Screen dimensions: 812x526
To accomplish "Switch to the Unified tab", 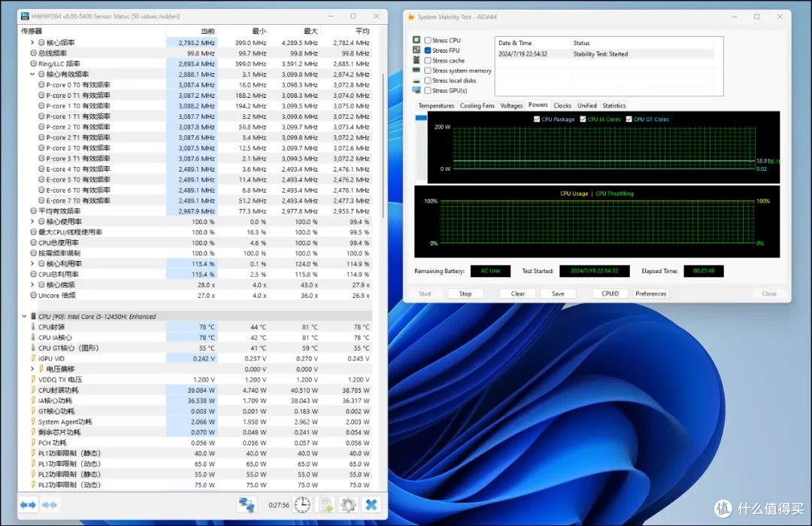I will coord(586,105).
